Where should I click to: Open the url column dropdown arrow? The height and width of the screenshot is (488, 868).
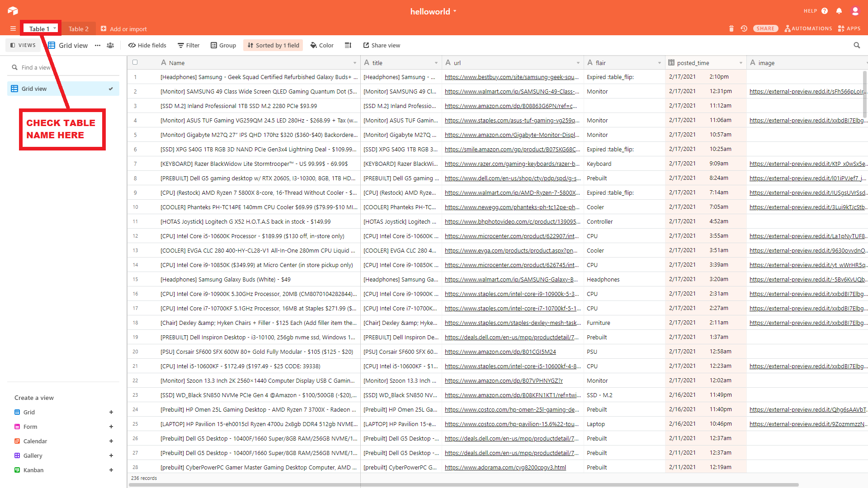(578, 63)
